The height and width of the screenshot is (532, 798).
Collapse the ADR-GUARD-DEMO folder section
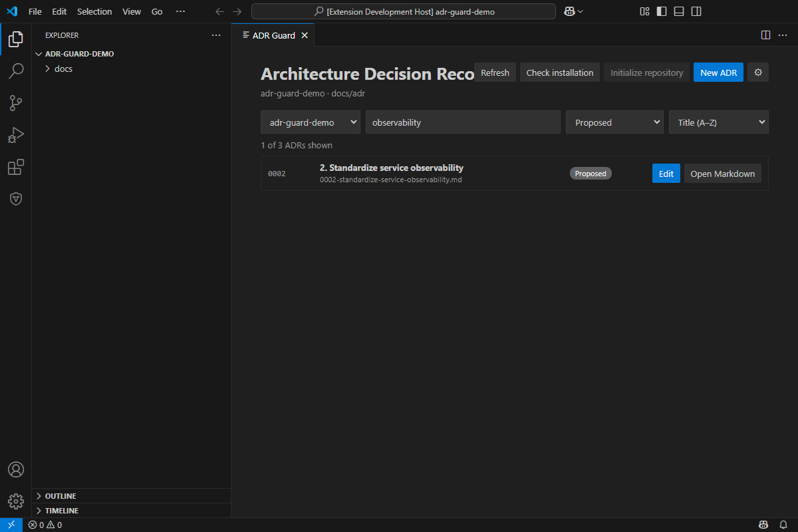click(x=131, y=54)
